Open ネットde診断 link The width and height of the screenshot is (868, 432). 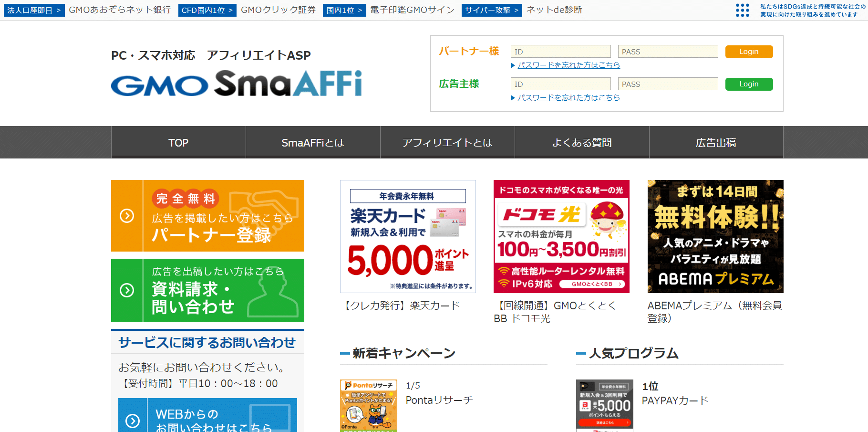tap(554, 10)
